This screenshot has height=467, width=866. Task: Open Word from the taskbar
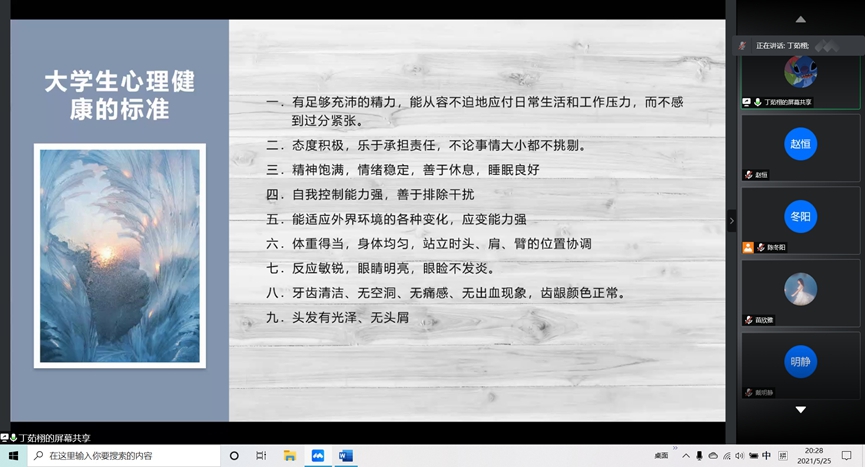[345, 456]
